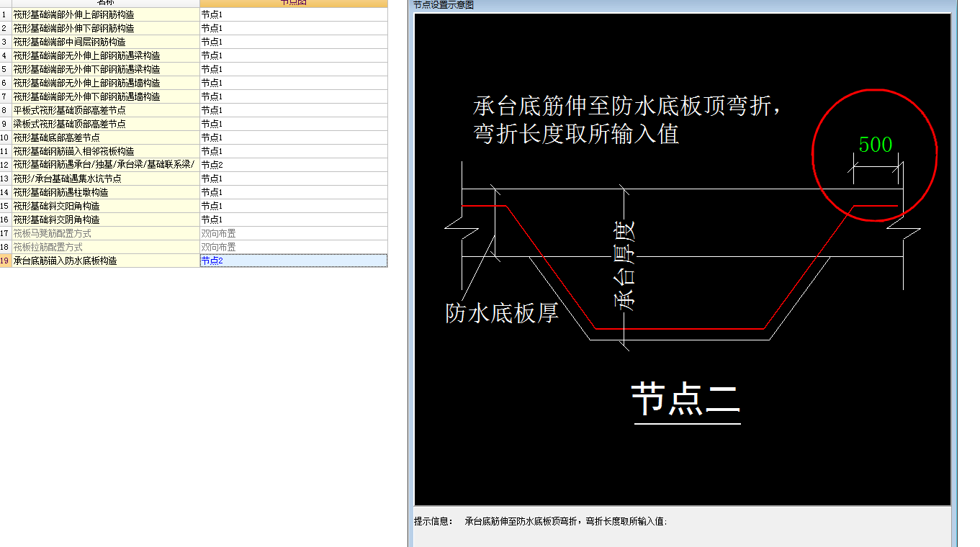Edit the green 500 bend length value
Screen dimensions: 980x547
(876, 145)
